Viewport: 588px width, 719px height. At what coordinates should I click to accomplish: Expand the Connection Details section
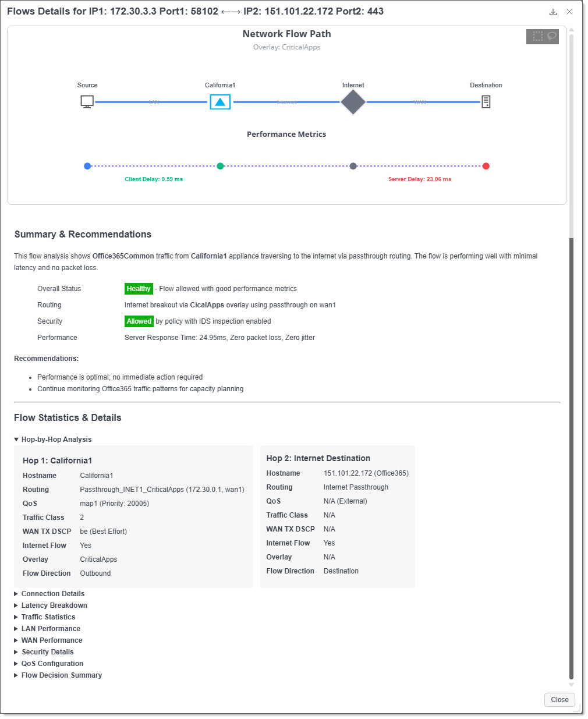[49, 594]
